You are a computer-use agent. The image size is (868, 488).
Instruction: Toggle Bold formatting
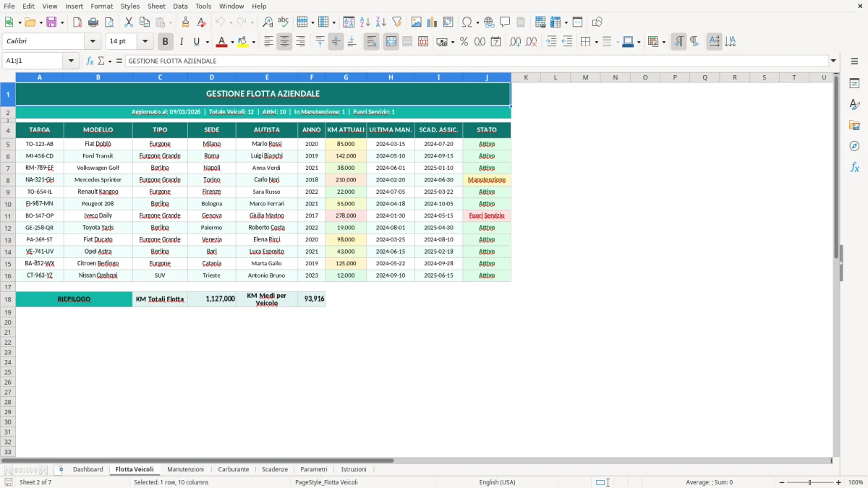(x=166, y=42)
